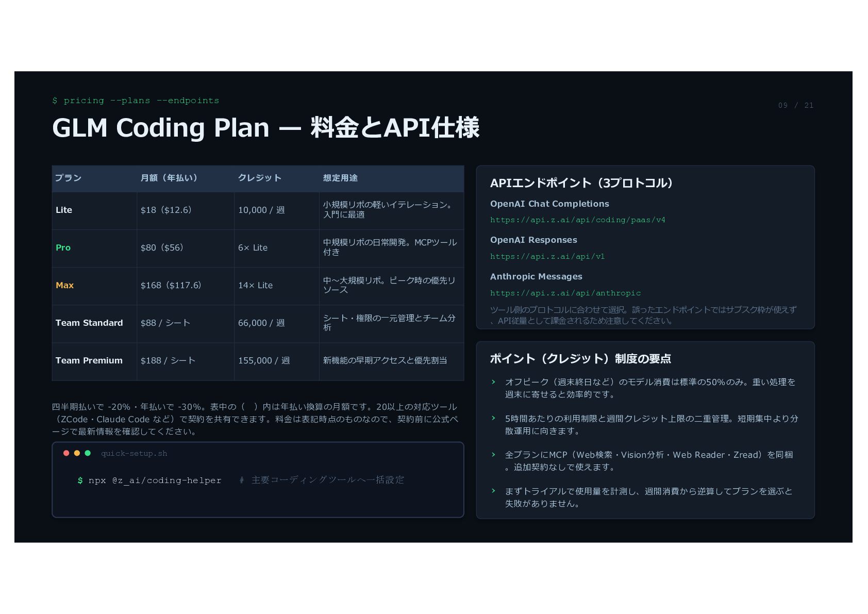The image size is (868, 614).
Task: Click the 5時間あたりの利用制限 bullet text
Action: click(652, 425)
